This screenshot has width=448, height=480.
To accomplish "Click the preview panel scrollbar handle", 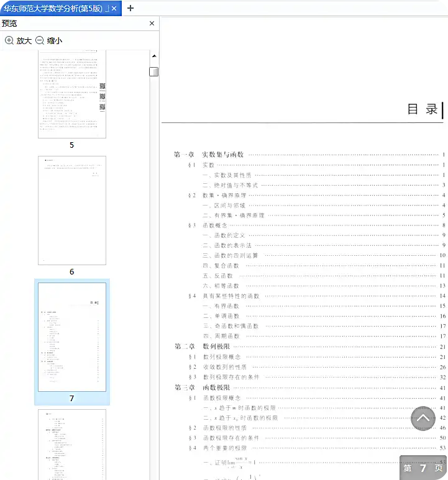I will tap(153, 71).
